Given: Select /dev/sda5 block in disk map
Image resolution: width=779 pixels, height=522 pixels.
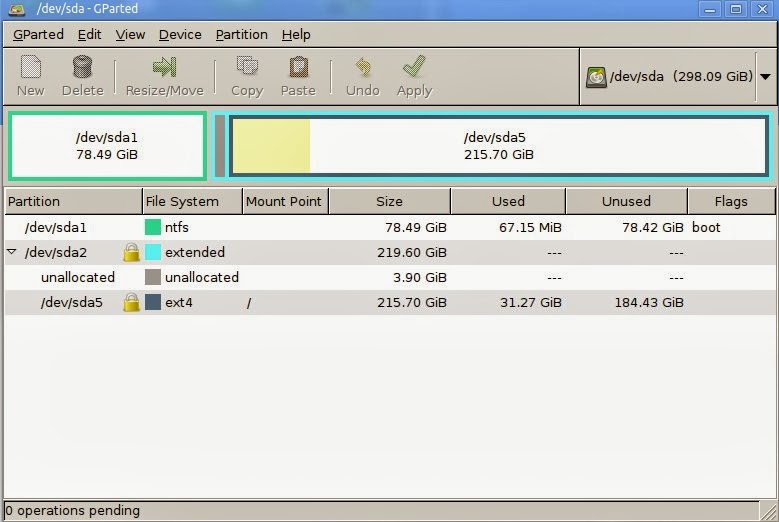Looking at the screenshot, I should point(499,146).
